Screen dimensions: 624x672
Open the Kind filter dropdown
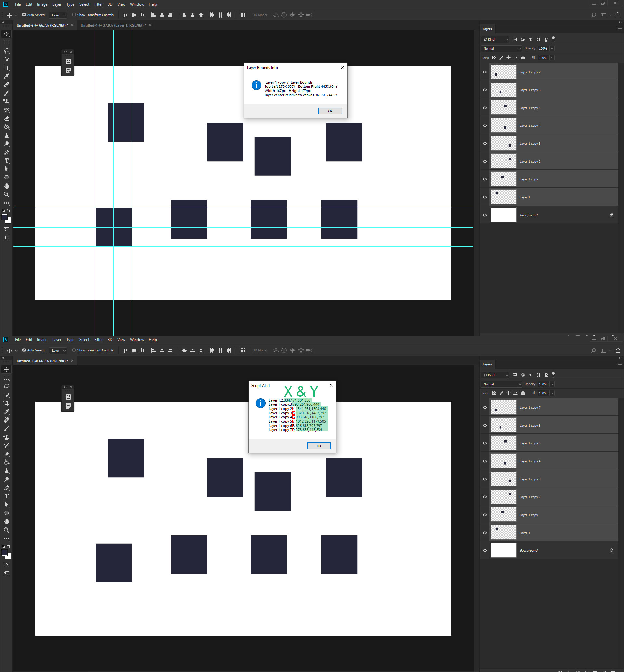[495, 40]
